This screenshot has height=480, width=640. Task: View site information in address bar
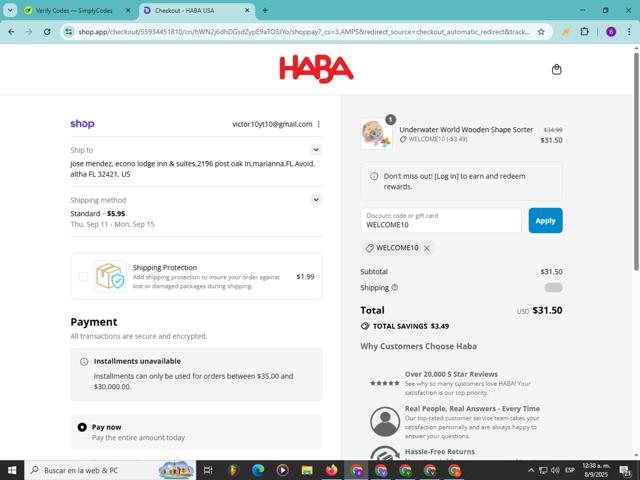click(x=69, y=32)
